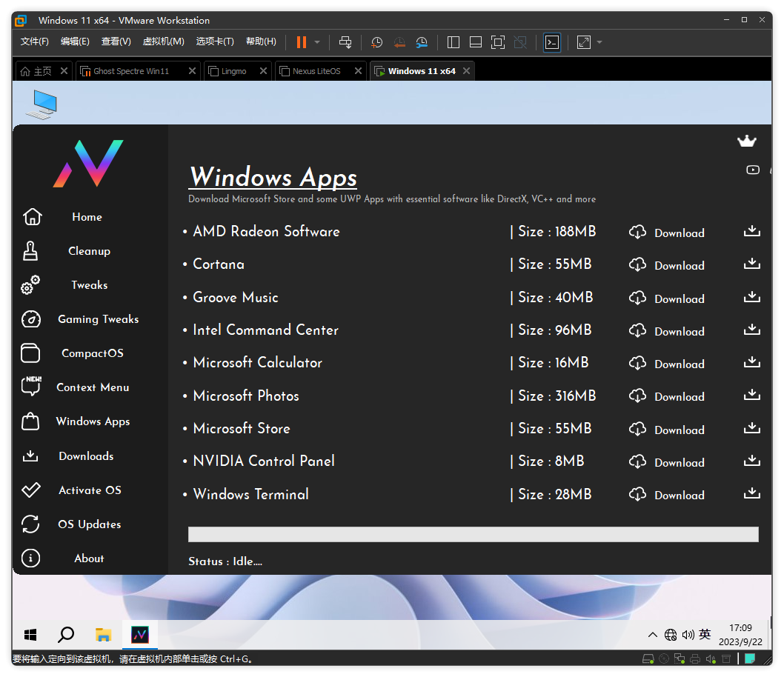The image size is (784, 677).
Task: Open the YouTube icon link
Action: click(753, 170)
